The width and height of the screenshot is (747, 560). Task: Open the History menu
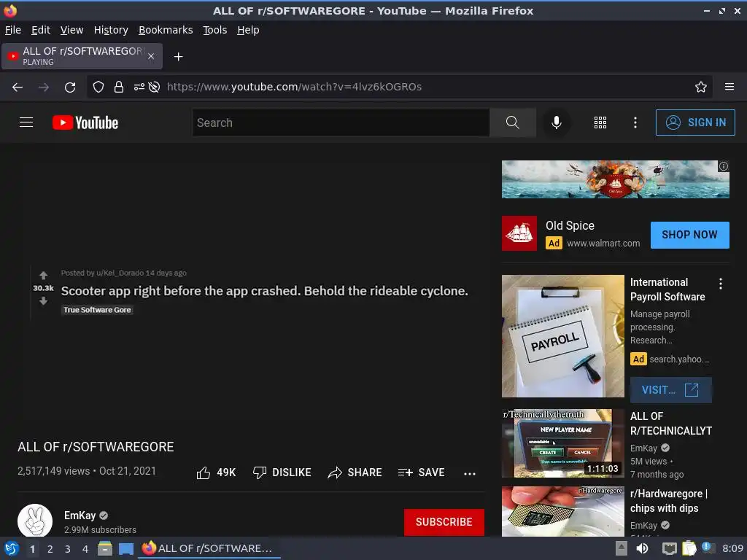111,30
